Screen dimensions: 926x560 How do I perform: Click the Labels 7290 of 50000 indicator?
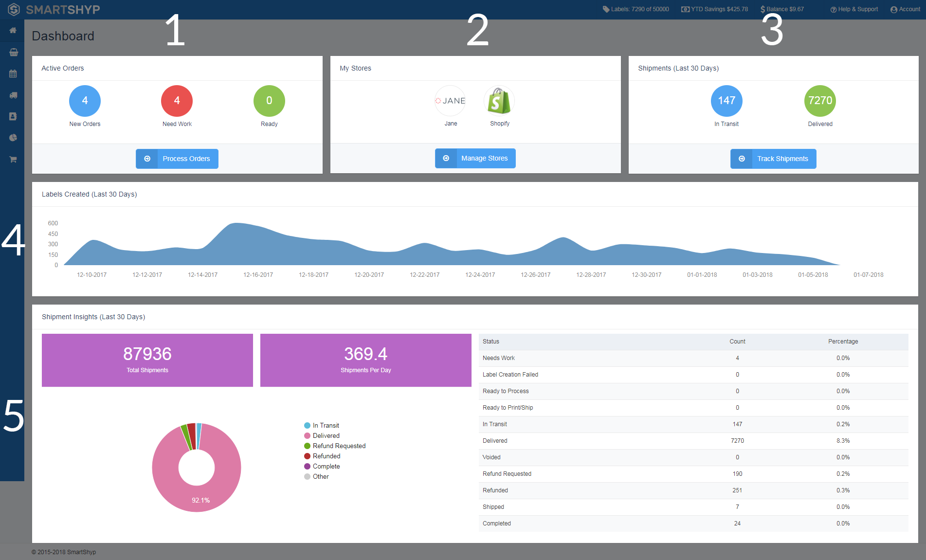point(635,9)
